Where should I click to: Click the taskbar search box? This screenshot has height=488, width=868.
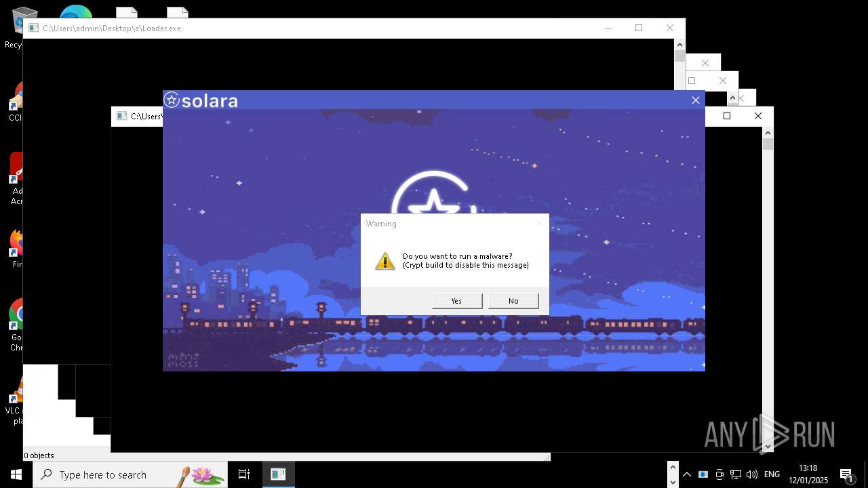[x=130, y=474]
